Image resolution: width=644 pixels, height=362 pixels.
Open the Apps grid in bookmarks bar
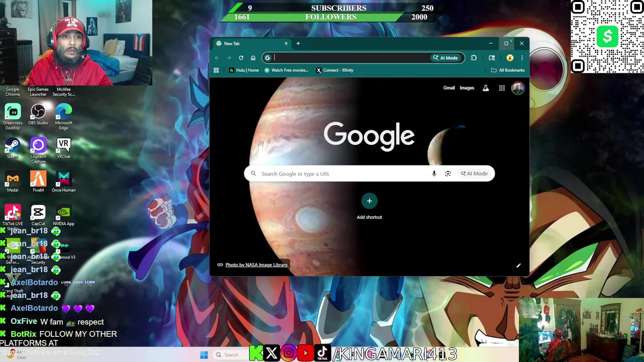point(216,70)
